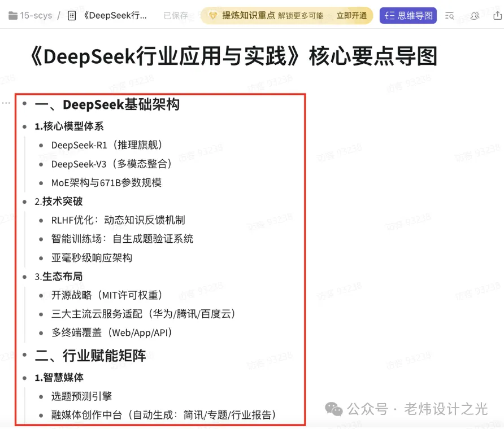Select the 1.核心模型体系 text
This screenshot has height=429, width=504.
tap(69, 126)
